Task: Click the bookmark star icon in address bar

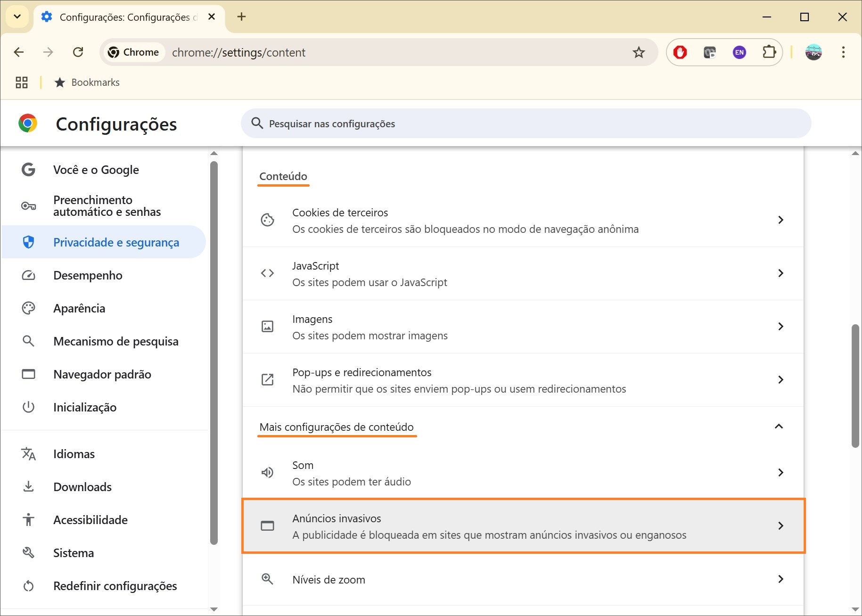Action: pos(639,52)
